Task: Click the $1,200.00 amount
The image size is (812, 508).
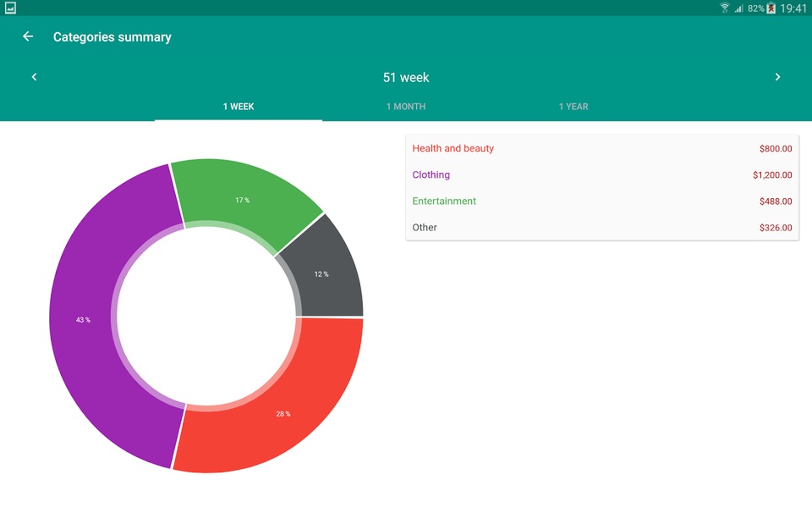Action: point(772,175)
